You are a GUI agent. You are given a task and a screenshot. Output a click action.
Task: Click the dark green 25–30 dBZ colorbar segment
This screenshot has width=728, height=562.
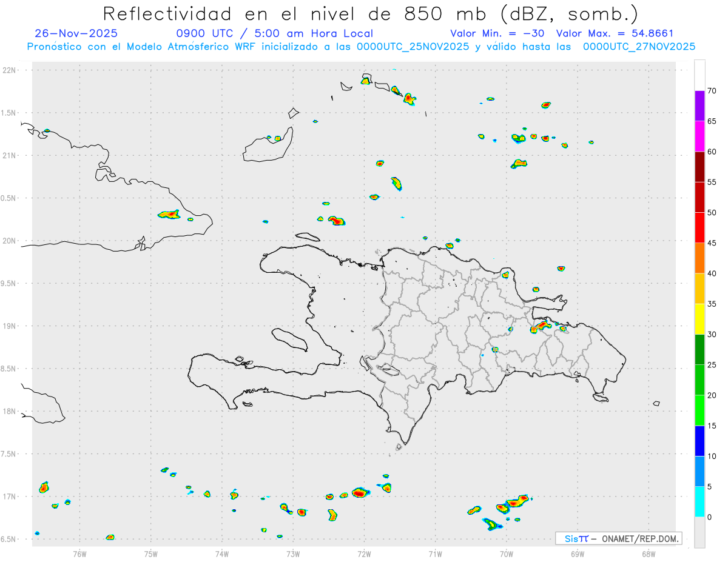(699, 350)
